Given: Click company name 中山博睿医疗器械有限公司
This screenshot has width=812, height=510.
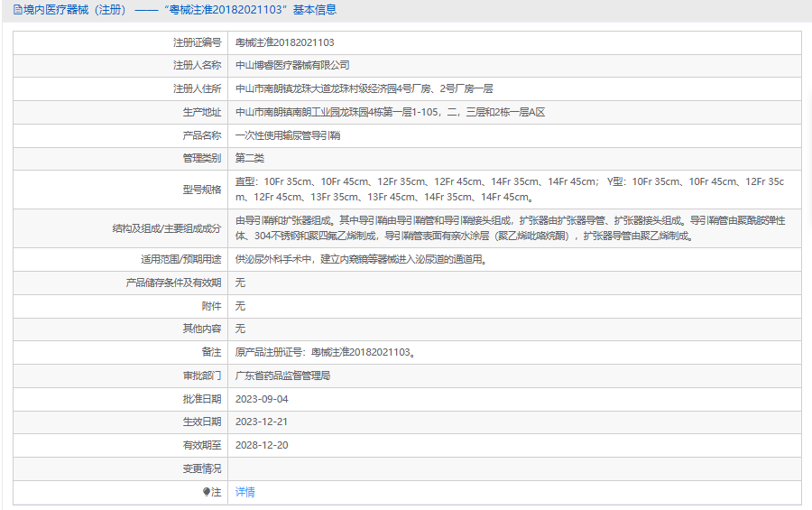Looking at the screenshot, I should (x=292, y=65).
